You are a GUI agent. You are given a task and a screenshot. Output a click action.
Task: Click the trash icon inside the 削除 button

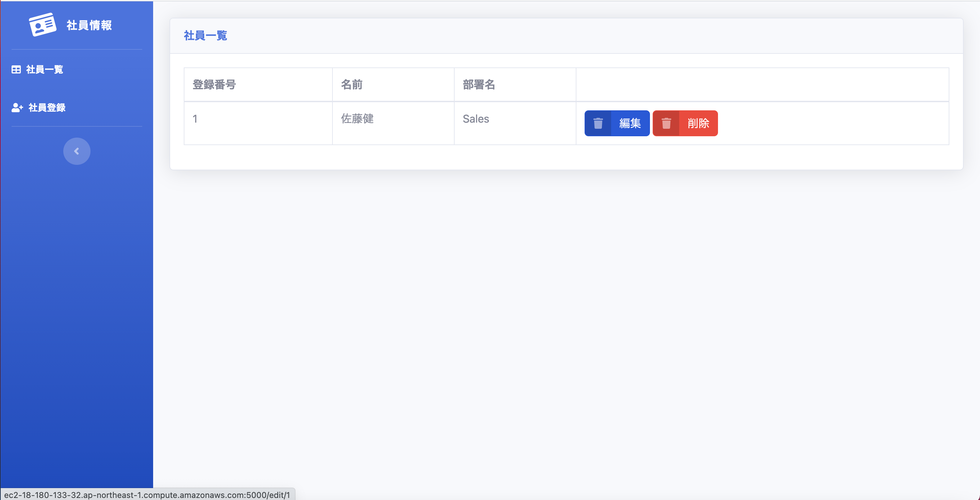click(667, 123)
